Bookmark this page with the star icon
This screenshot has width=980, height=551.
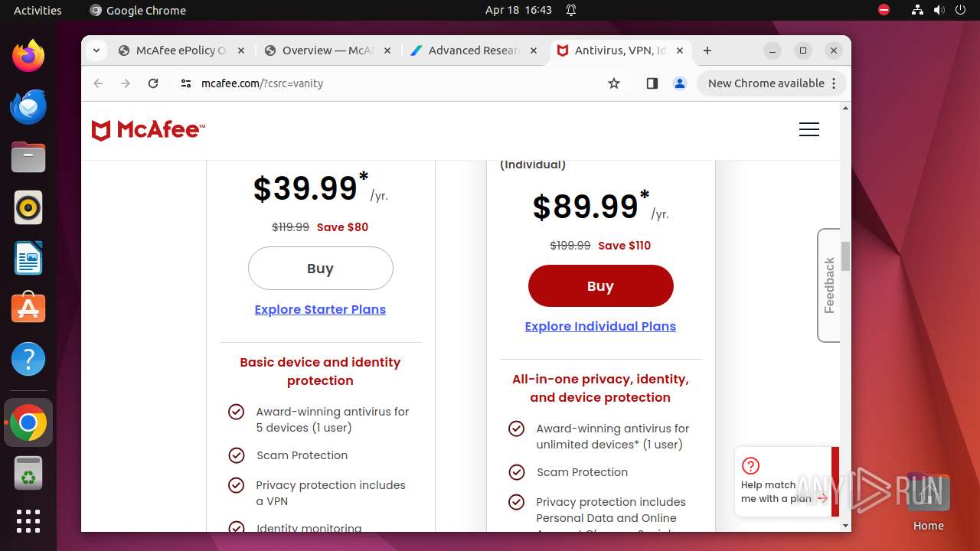[614, 83]
